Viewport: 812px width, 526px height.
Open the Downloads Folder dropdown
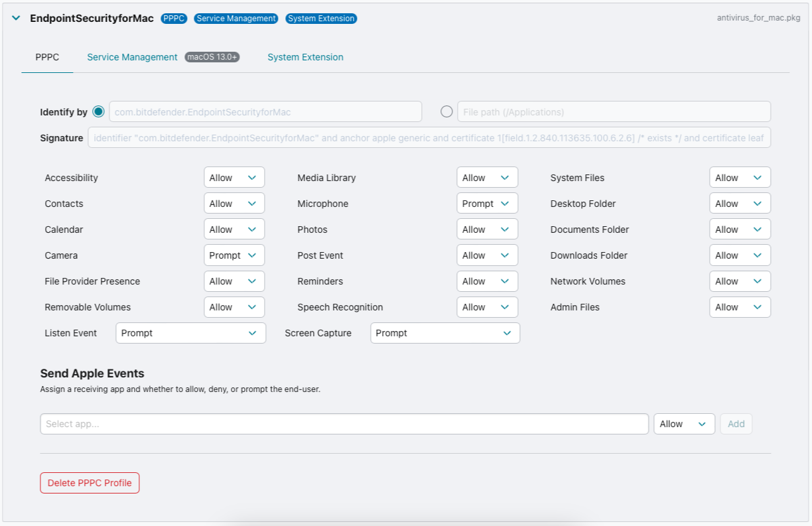tap(740, 255)
